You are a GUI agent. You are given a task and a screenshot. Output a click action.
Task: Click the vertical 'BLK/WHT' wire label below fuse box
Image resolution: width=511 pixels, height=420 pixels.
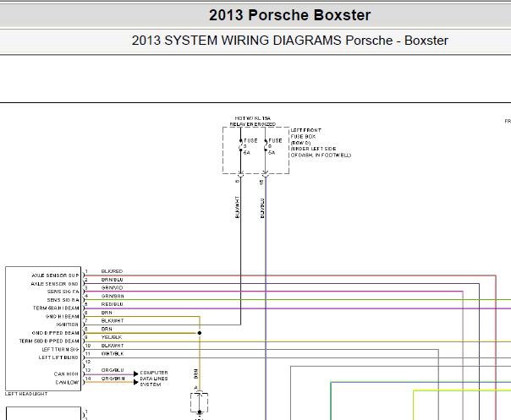pyautogui.click(x=237, y=207)
